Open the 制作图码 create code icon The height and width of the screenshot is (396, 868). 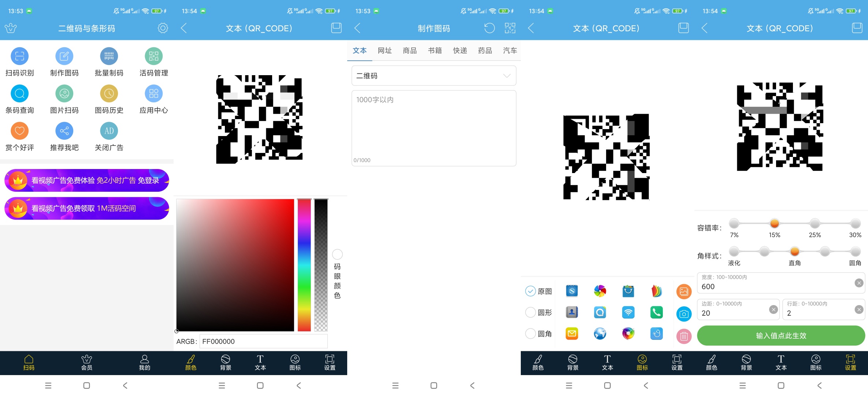point(64,56)
